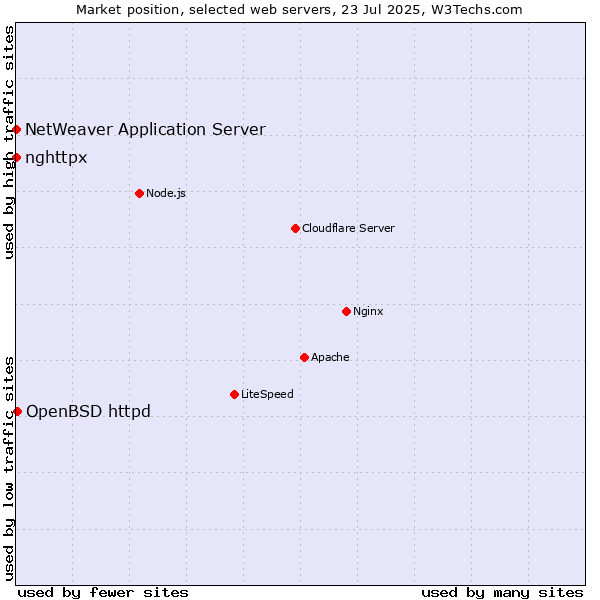Click the 'used by low traffic sites' axis label
Screen dimensions: 600x600
pyautogui.click(x=8, y=469)
